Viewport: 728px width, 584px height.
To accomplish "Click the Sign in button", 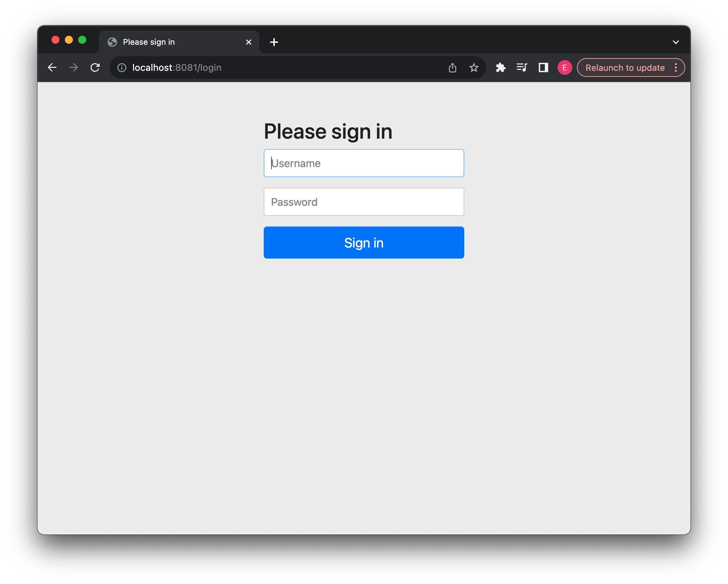I will tap(364, 242).
